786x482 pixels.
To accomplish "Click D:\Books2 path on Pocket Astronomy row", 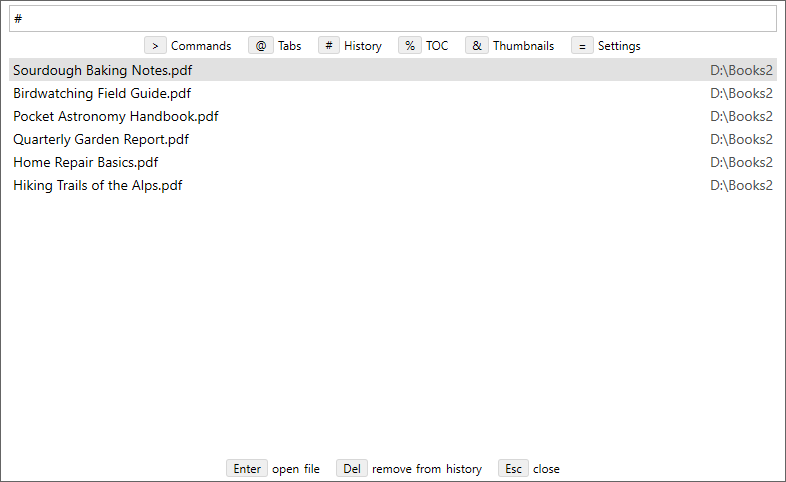I will pos(741,116).
